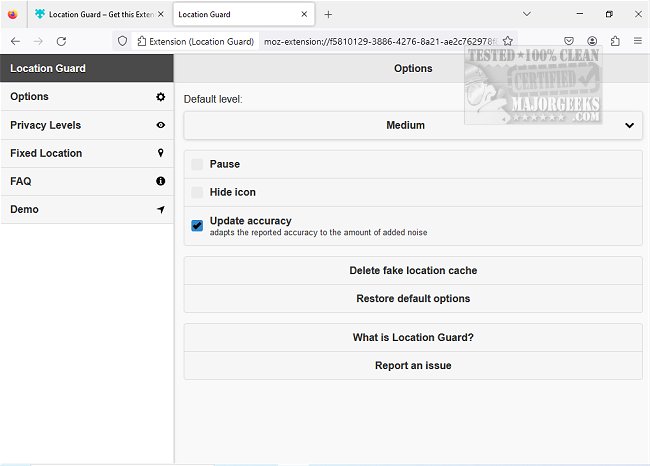650x466 pixels.
Task: Click Report an issue button
Action: point(413,366)
